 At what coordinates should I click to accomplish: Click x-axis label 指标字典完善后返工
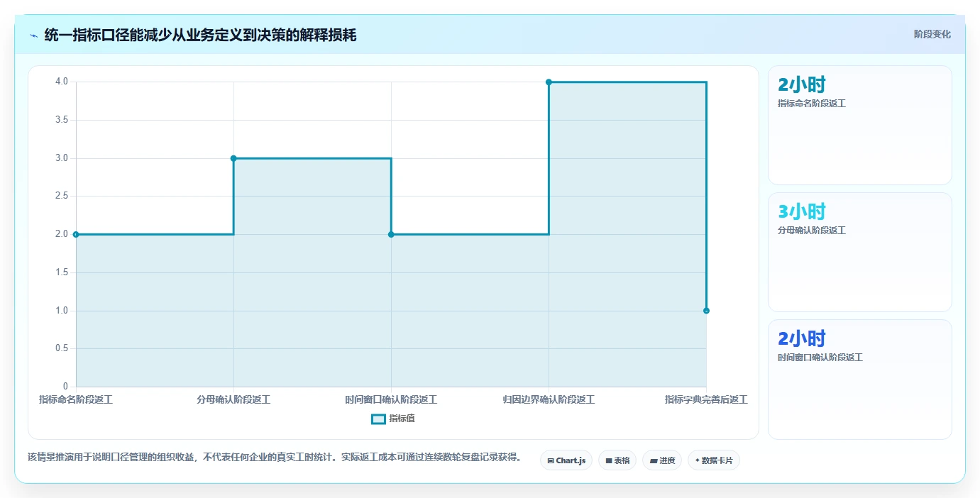[x=706, y=399]
